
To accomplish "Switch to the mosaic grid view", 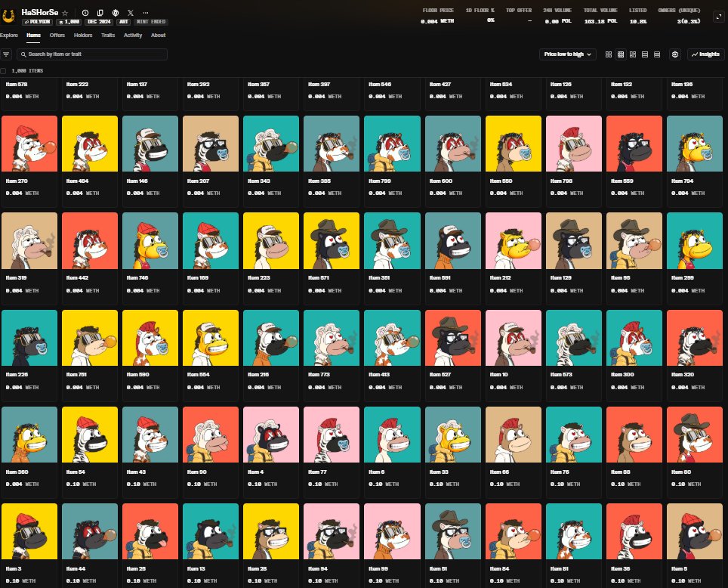I will point(632,54).
